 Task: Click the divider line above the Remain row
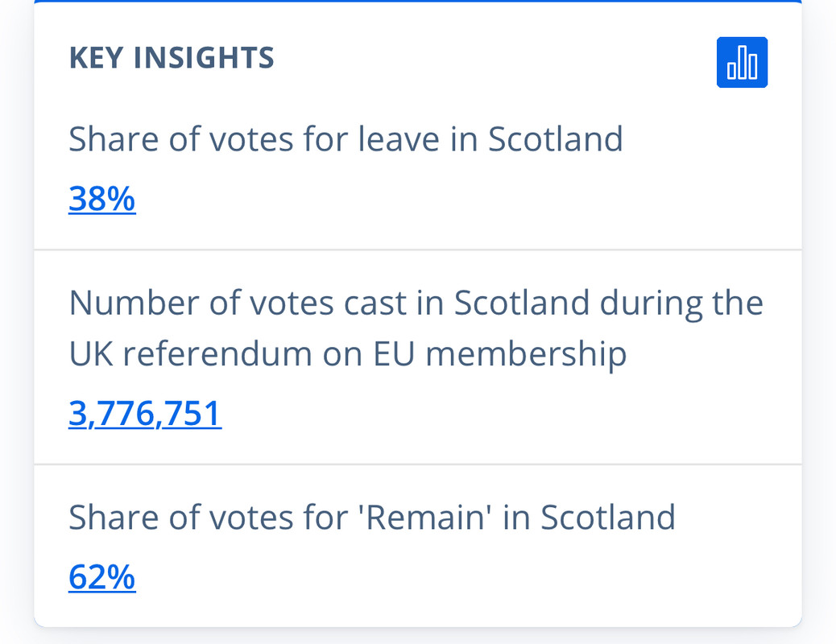click(418, 464)
